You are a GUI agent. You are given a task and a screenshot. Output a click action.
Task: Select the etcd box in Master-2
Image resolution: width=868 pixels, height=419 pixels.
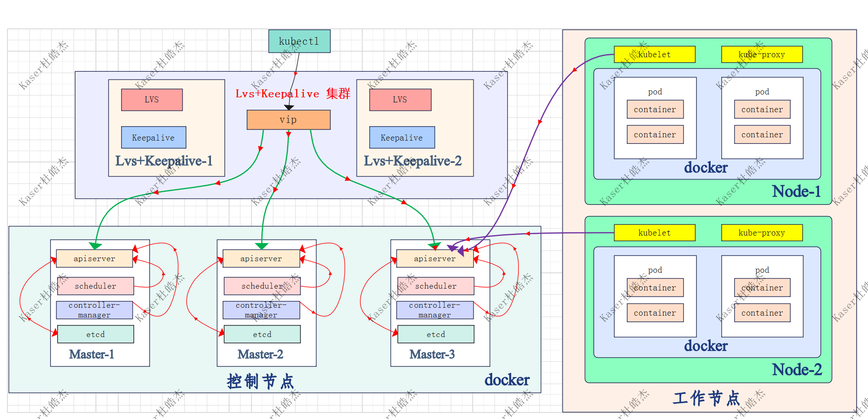click(262, 334)
